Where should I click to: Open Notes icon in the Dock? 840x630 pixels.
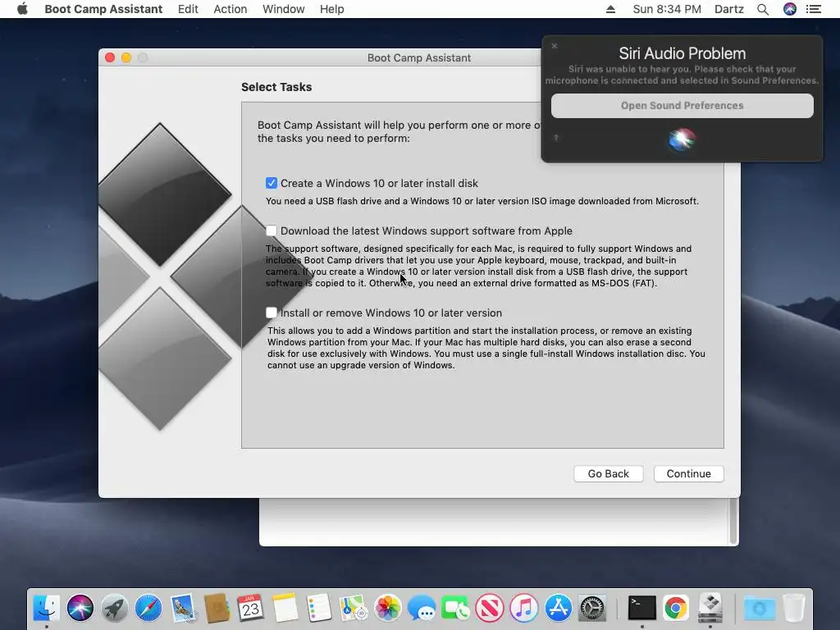point(285,608)
